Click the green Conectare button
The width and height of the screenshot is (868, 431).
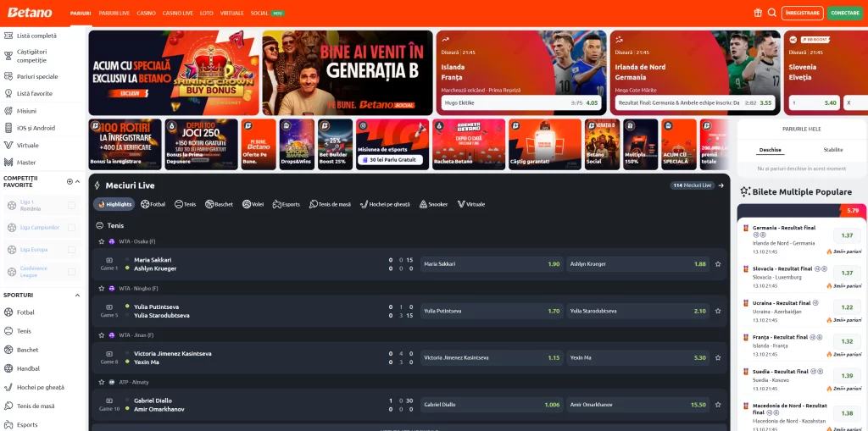click(x=844, y=13)
